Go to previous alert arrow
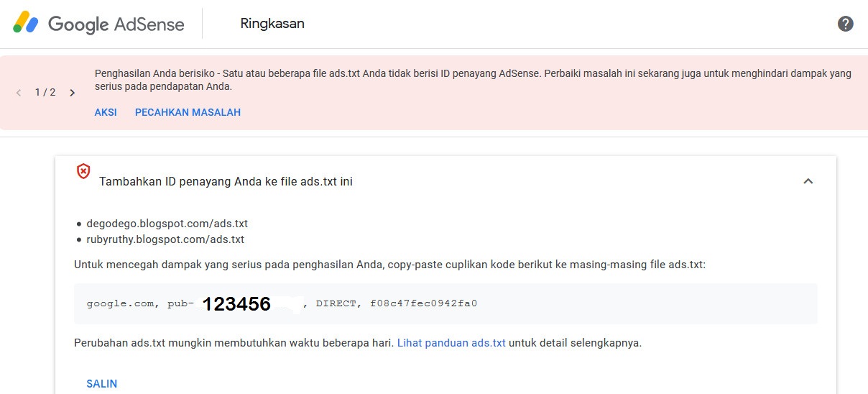 [19, 93]
